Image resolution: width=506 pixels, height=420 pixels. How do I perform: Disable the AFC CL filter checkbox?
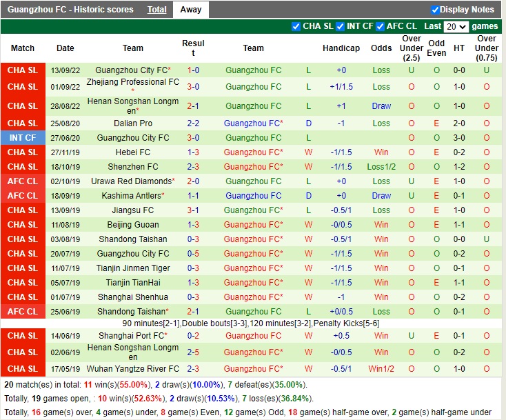[380, 26]
